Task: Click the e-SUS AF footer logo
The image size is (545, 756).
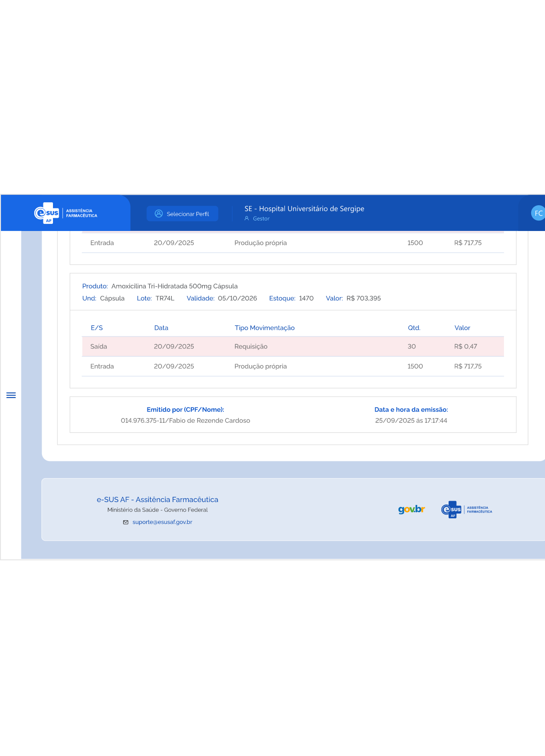Action: pos(466,509)
